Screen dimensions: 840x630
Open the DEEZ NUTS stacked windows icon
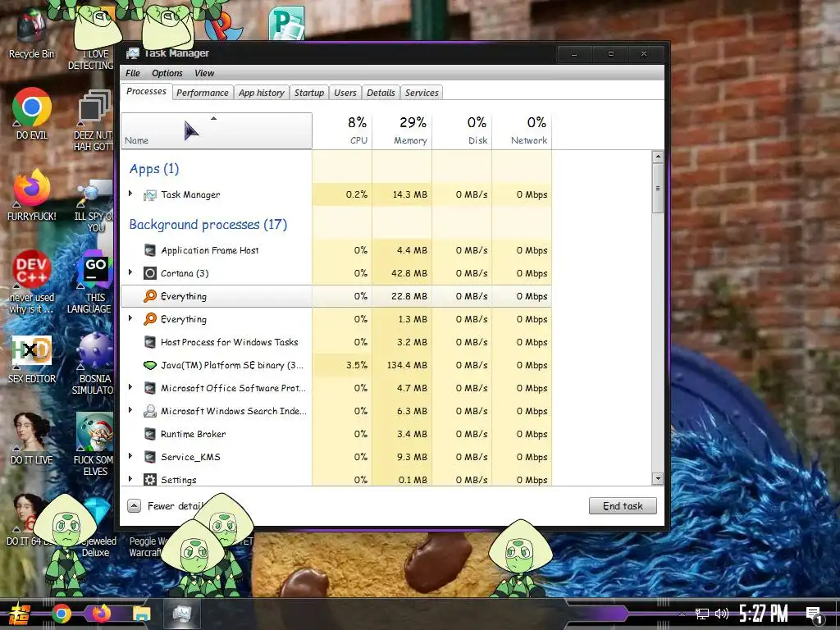tap(95, 107)
